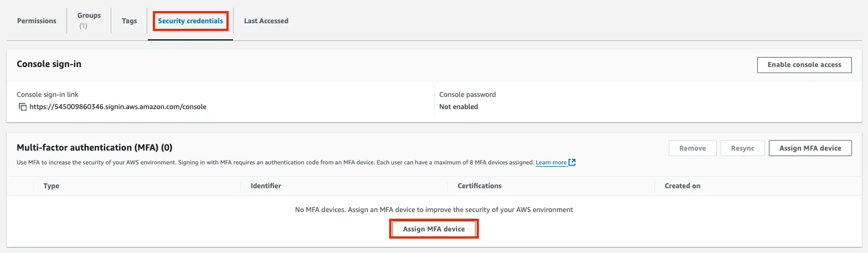Viewport: 868px width, 253px height.
Task: Go to the Tags tab
Action: 129,21
